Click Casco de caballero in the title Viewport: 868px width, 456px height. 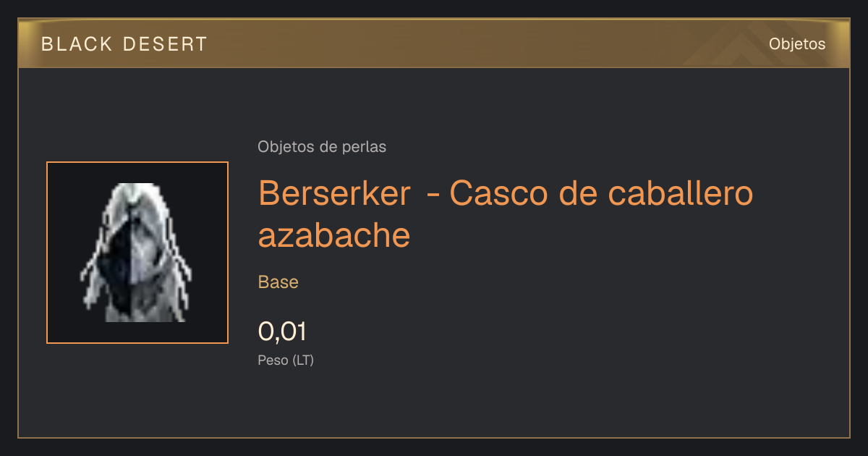tap(602, 193)
